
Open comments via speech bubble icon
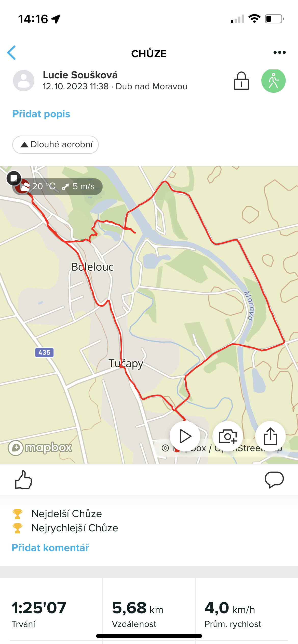[274, 480]
